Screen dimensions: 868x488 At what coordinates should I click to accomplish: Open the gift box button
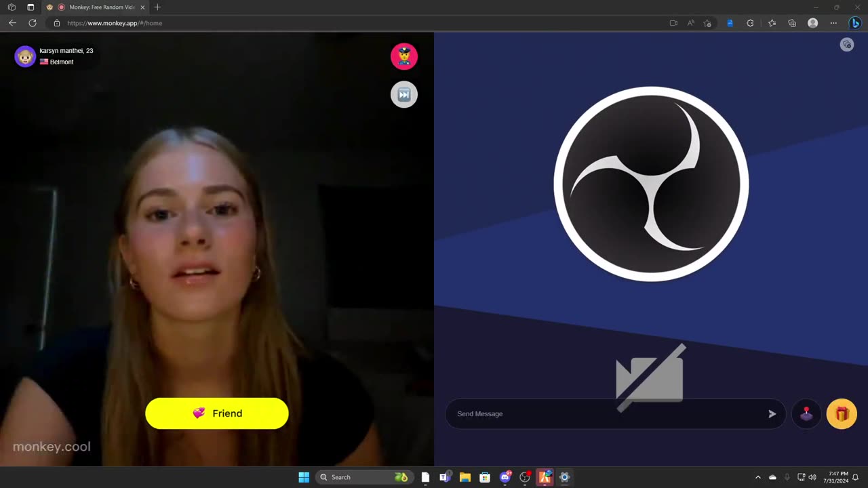click(842, 413)
